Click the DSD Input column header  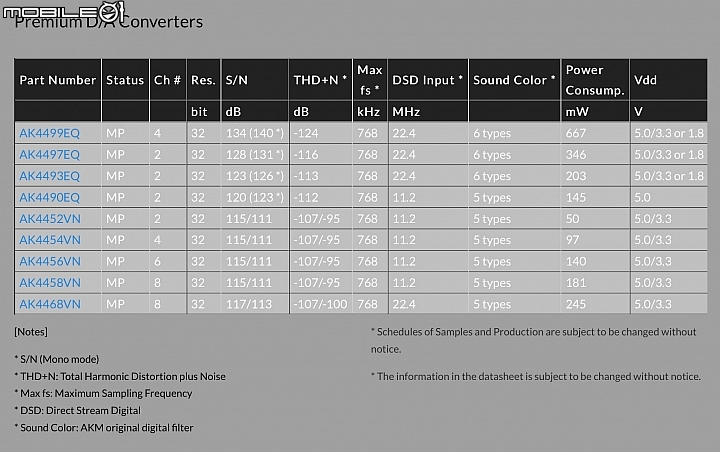point(428,80)
